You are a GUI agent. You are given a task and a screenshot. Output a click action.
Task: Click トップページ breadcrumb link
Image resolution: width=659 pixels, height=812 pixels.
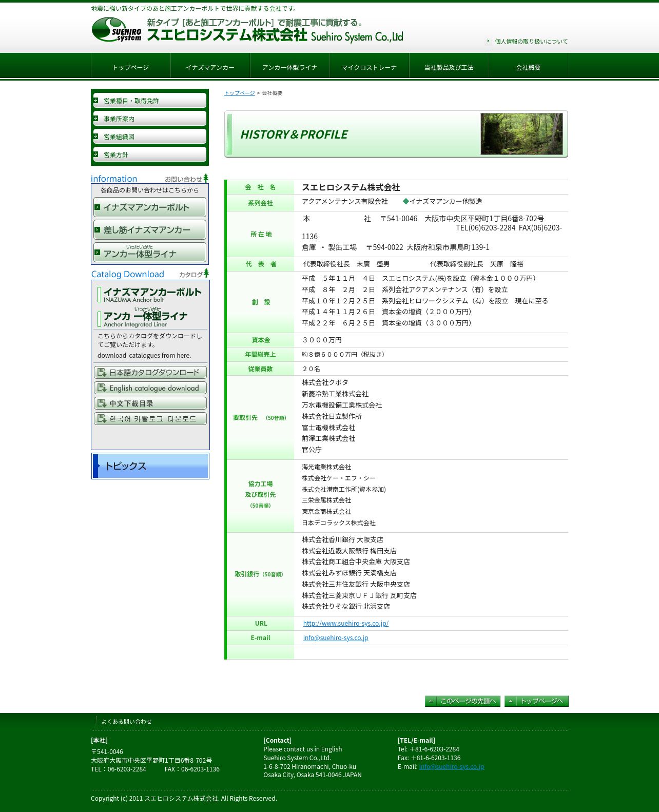coord(240,93)
